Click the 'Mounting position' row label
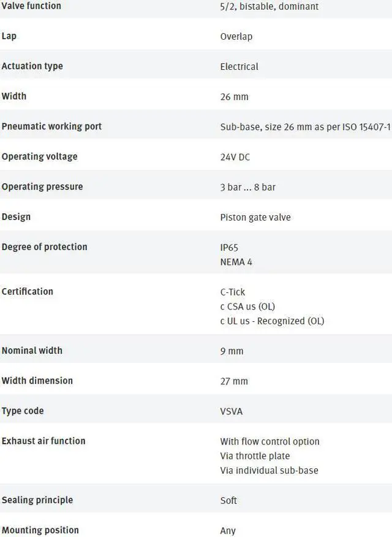This screenshot has width=392, height=537. 40,530
